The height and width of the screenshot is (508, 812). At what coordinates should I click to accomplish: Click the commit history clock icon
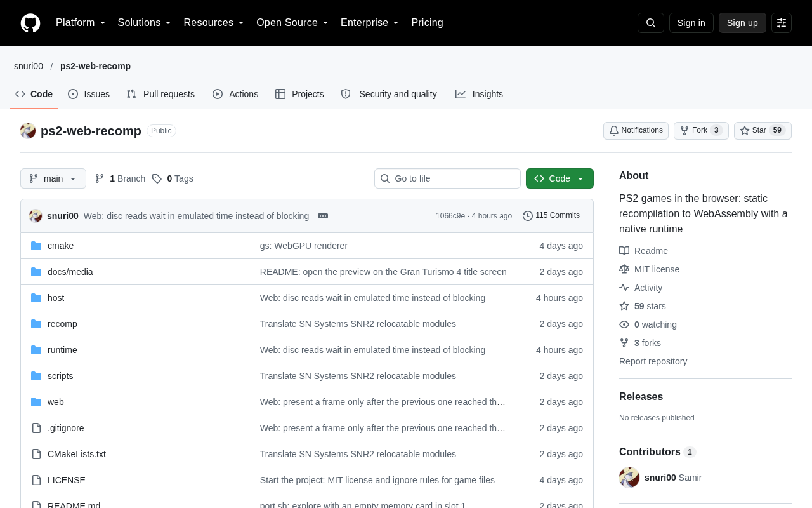coord(528,216)
